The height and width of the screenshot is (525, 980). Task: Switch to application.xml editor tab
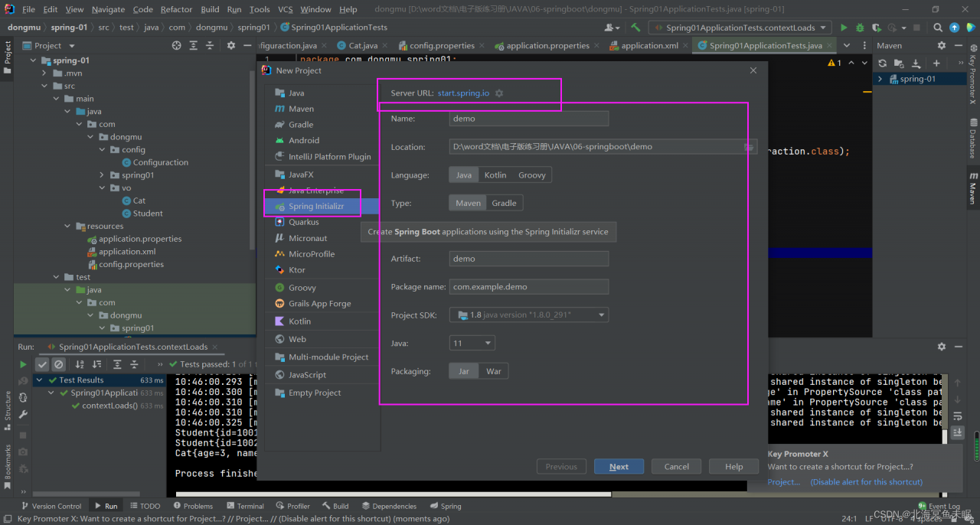[x=648, y=46]
